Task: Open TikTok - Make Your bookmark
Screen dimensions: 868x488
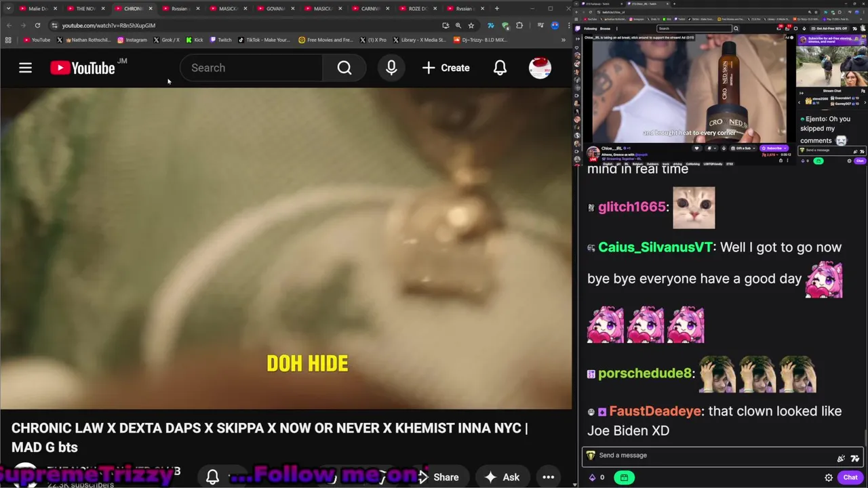Action: pos(262,40)
